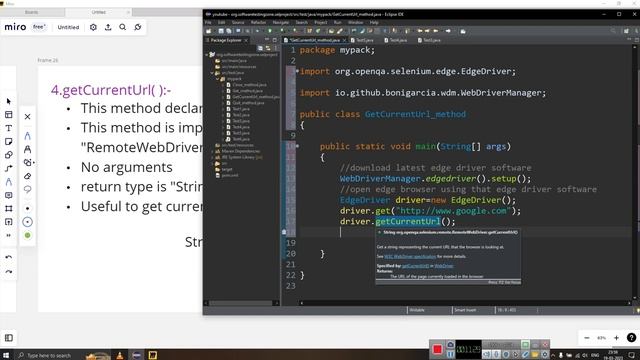Collapse the src/test/java folder
This screenshot has width=640, height=360.
pos(212,73)
